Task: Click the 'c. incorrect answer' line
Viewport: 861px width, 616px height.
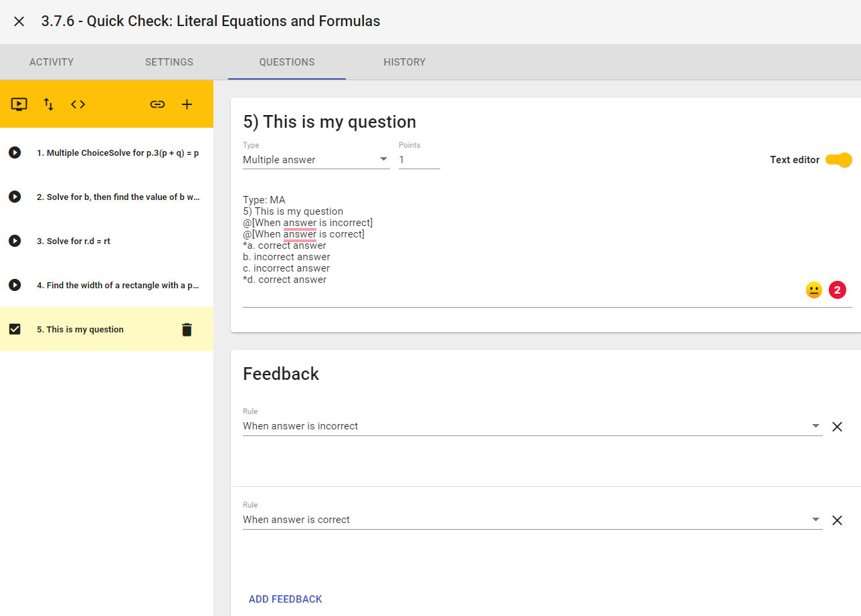Action: (x=286, y=268)
